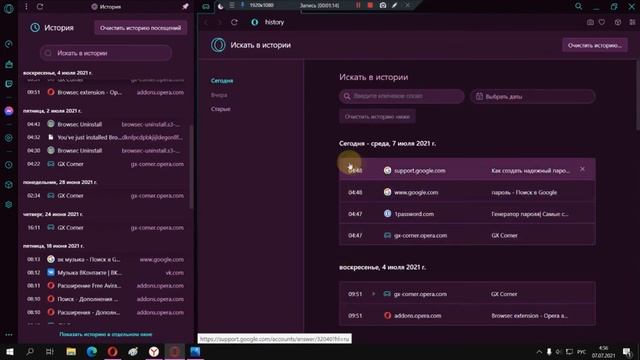This screenshot has height=360, width=640.
Task: Open the 09:51 gx-corner.opera.com entry on page
Action: pos(467,293)
